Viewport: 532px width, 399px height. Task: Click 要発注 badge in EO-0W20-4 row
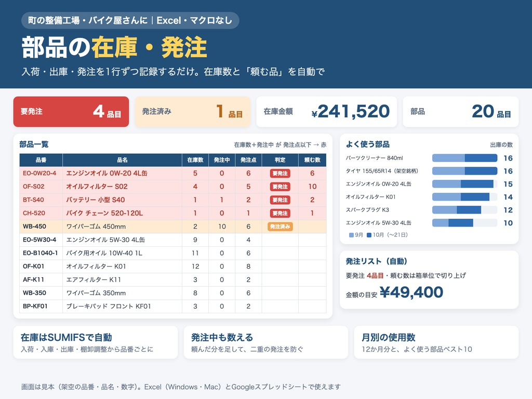tap(280, 174)
